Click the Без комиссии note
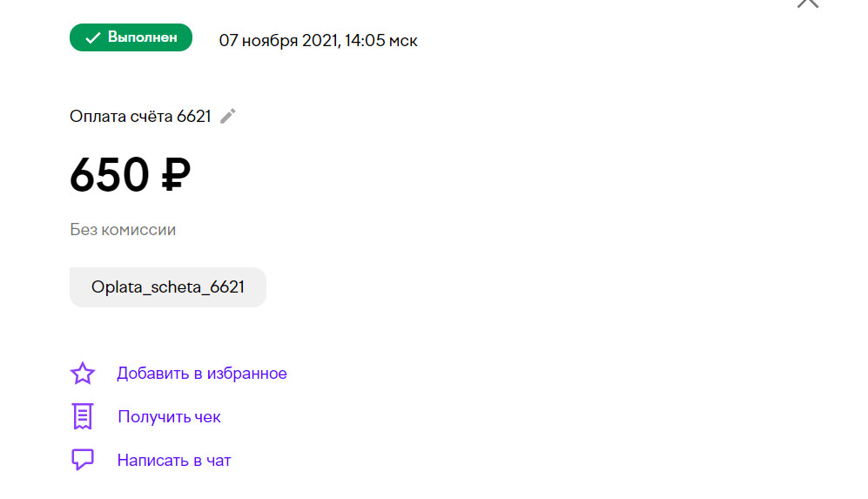 (x=123, y=230)
